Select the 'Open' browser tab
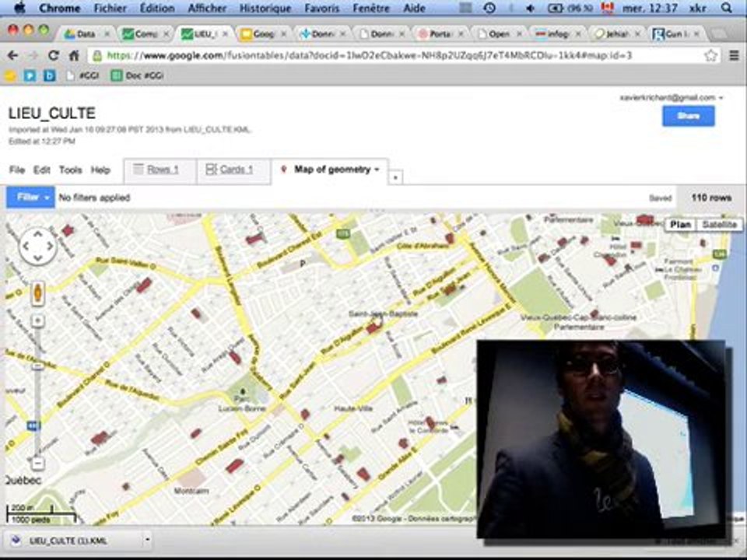 499,33
